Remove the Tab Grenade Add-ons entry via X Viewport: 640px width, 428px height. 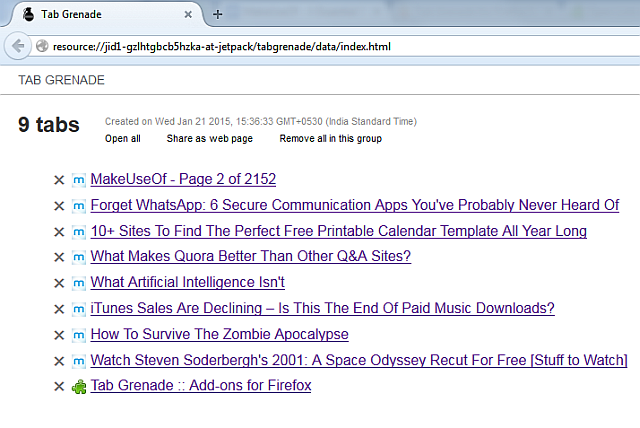click(59, 386)
